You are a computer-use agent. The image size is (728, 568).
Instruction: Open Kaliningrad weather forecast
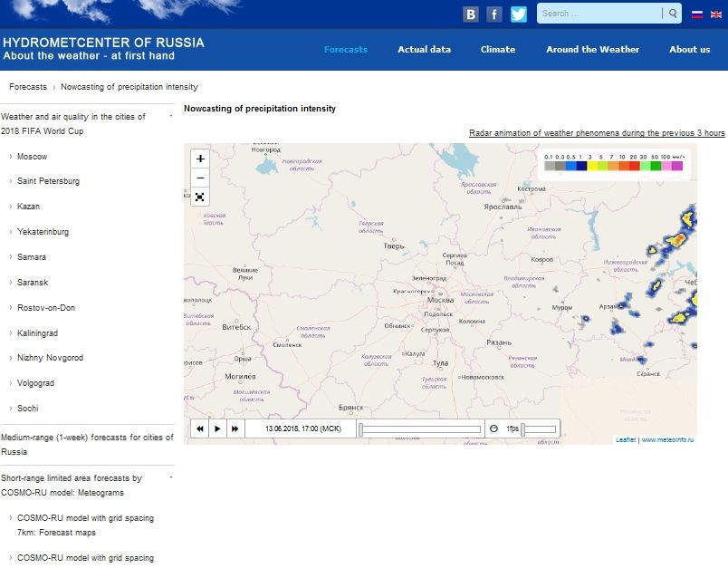[38, 333]
